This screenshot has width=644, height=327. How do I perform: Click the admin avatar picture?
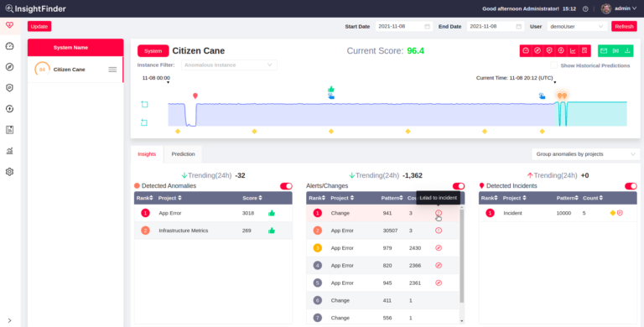tap(605, 8)
